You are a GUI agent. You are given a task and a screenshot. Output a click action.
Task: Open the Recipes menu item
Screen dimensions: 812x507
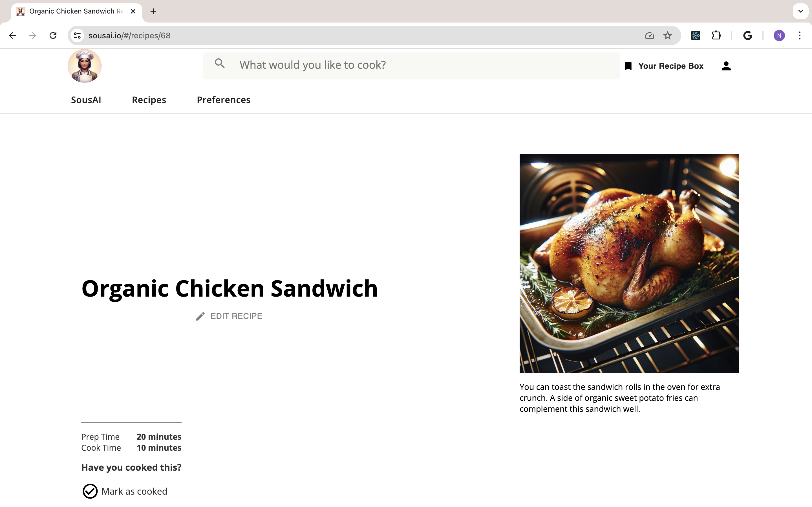pyautogui.click(x=149, y=99)
